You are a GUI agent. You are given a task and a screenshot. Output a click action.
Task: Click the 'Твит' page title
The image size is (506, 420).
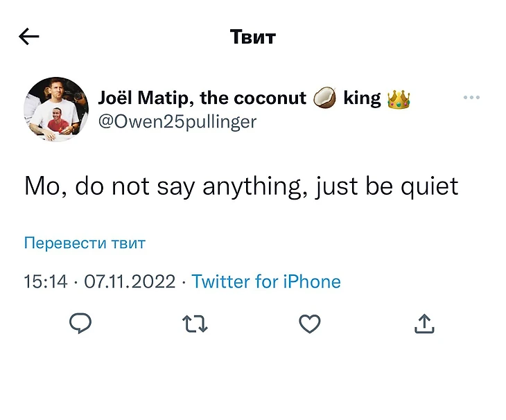coord(252,37)
